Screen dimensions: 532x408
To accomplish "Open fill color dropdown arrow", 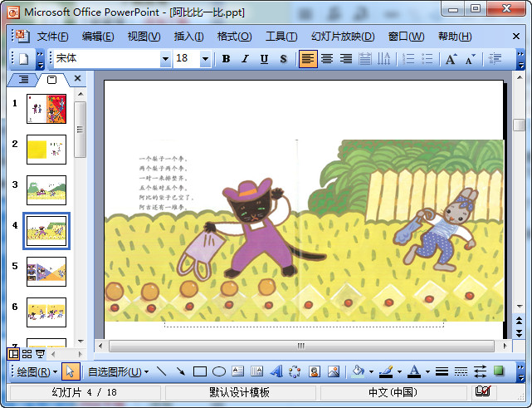I will pyautogui.click(x=371, y=371).
